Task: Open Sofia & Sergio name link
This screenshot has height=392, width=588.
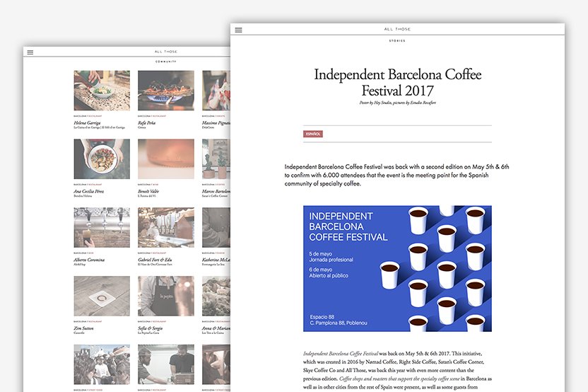Action: [x=151, y=328]
